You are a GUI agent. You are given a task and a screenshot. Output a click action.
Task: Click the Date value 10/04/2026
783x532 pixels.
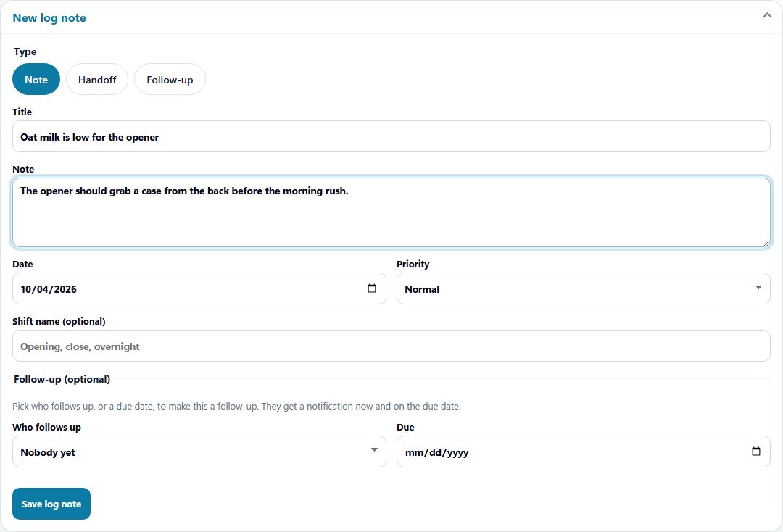click(49, 289)
